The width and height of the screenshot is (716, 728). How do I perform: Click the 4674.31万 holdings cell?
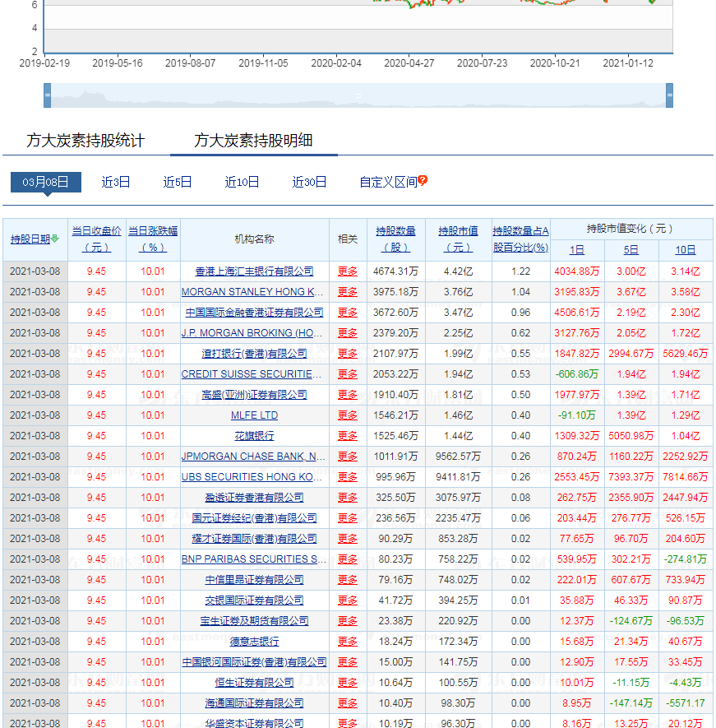click(x=396, y=271)
